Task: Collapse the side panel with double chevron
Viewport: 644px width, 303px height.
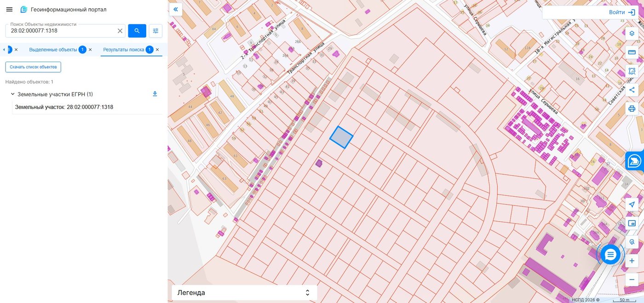Action: click(175, 9)
